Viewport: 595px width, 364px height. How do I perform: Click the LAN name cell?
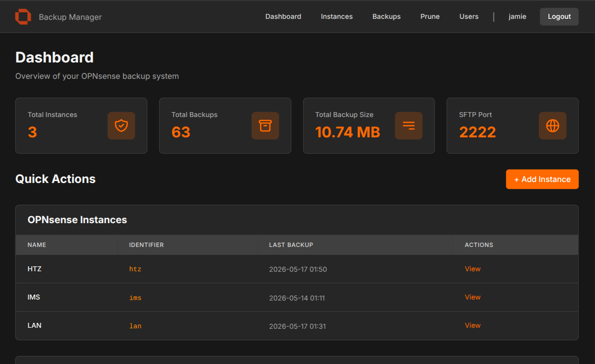click(x=35, y=325)
